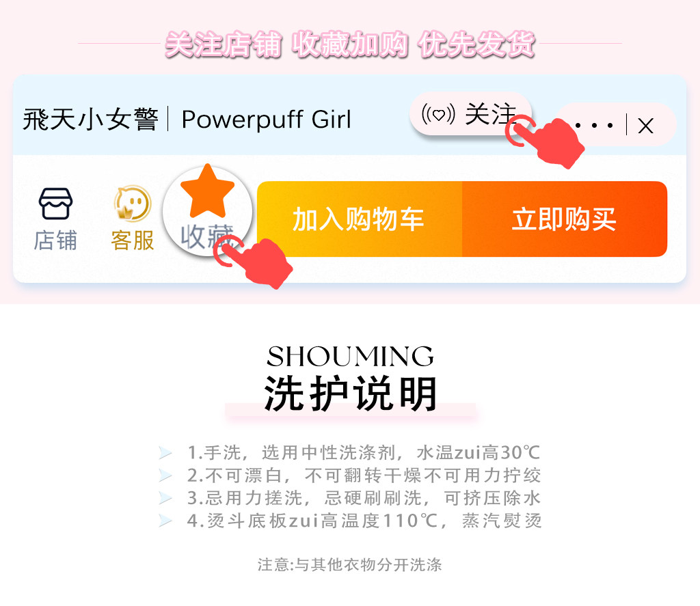The width and height of the screenshot is (700, 606).
Task: Click the 洗护说明 section heading
Action: (351, 393)
